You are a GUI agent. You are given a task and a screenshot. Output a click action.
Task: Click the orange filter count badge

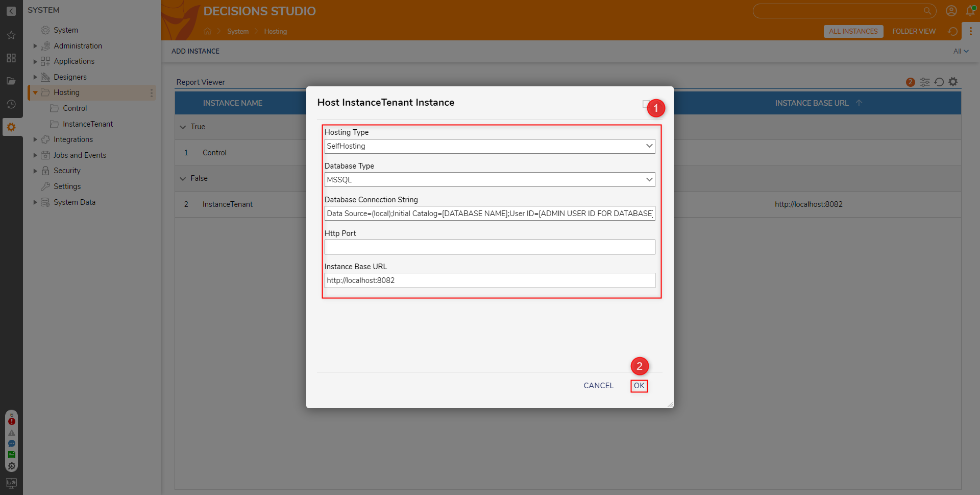[910, 82]
